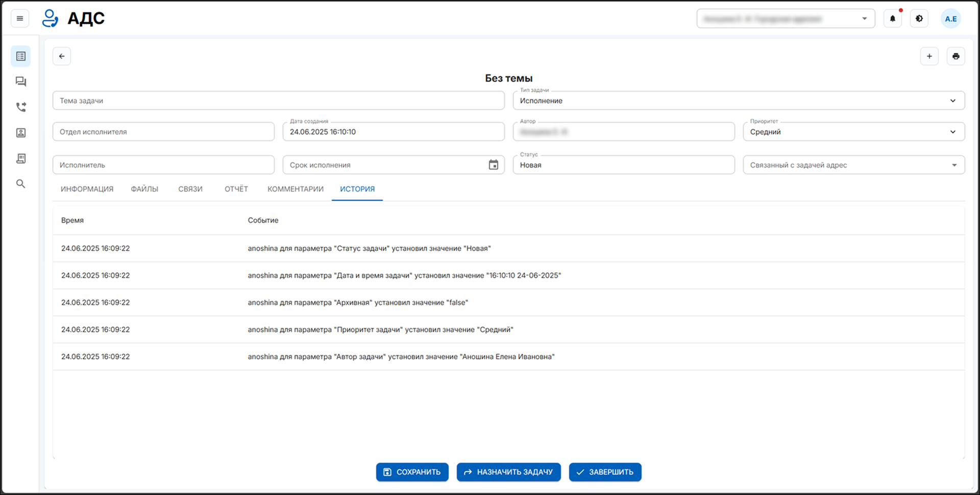Expand the Тип задачи dropdown
The height and width of the screenshot is (495, 980).
point(952,101)
